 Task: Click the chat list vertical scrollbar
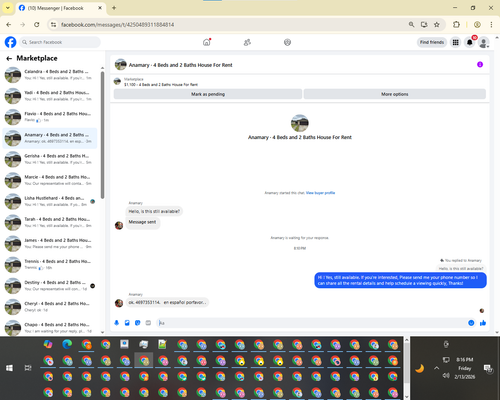coord(102,135)
